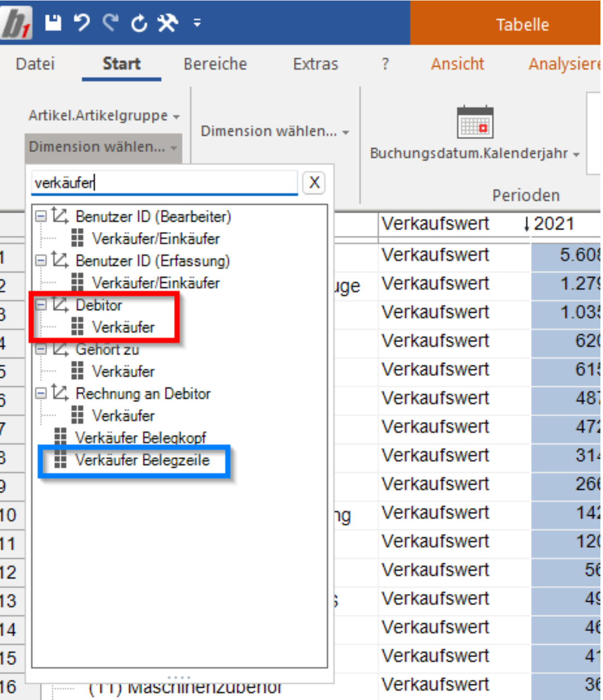Switch to the Start ribbon tab
This screenshot has height=700, width=603.
pyautogui.click(x=122, y=64)
